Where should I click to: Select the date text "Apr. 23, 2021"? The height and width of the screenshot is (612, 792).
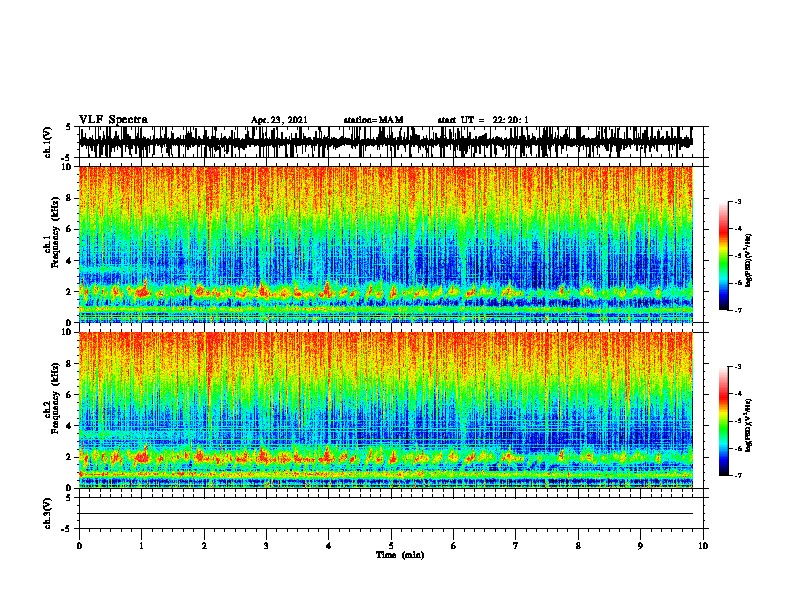pyautogui.click(x=279, y=120)
